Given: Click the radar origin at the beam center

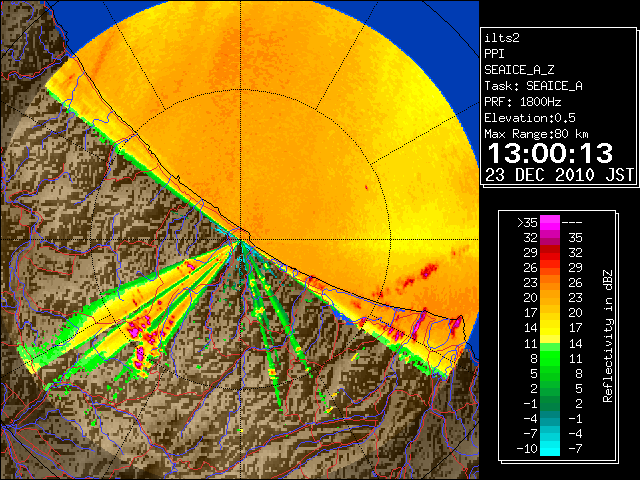Looking at the screenshot, I should [x=241, y=240].
